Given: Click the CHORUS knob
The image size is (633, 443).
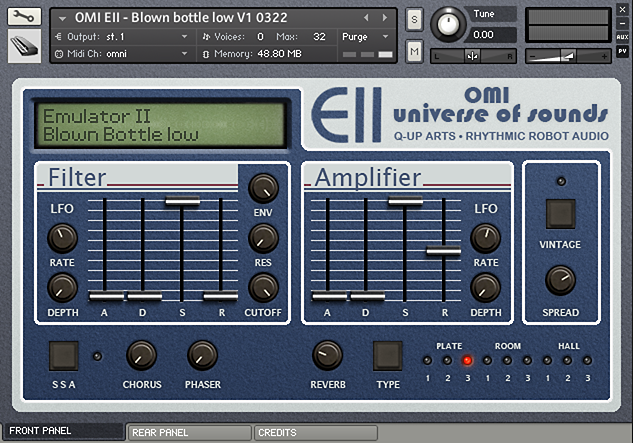Looking at the screenshot, I should [141, 354].
